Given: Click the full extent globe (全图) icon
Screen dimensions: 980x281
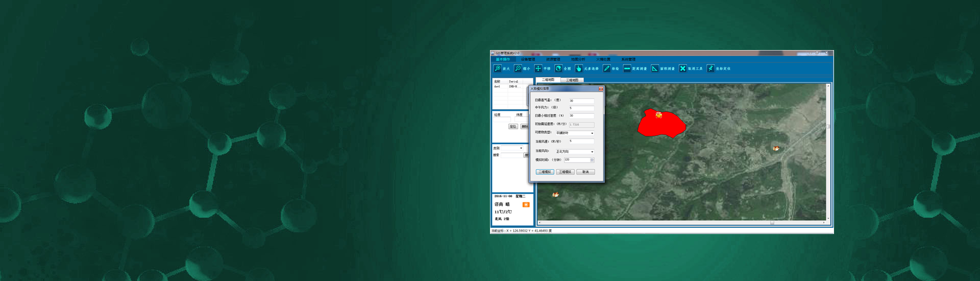Looking at the screenshot, I should [558, 68].
